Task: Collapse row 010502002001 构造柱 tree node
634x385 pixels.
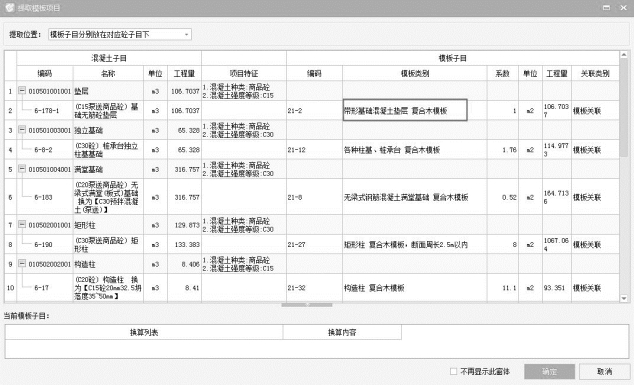Action: click(22, 264)
